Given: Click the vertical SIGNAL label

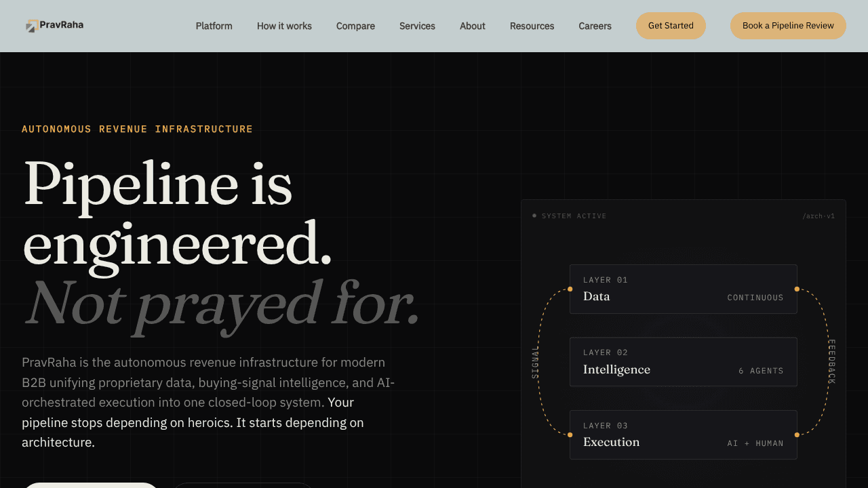Looking at the screenshot, I should (535, 362).
